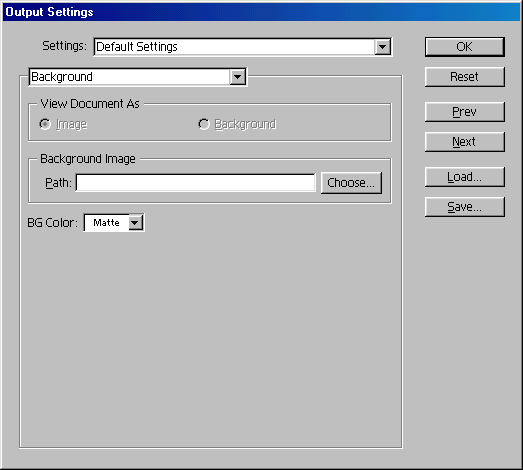
Task: Click the Background radio option label
Action: [x=245, y=124]
